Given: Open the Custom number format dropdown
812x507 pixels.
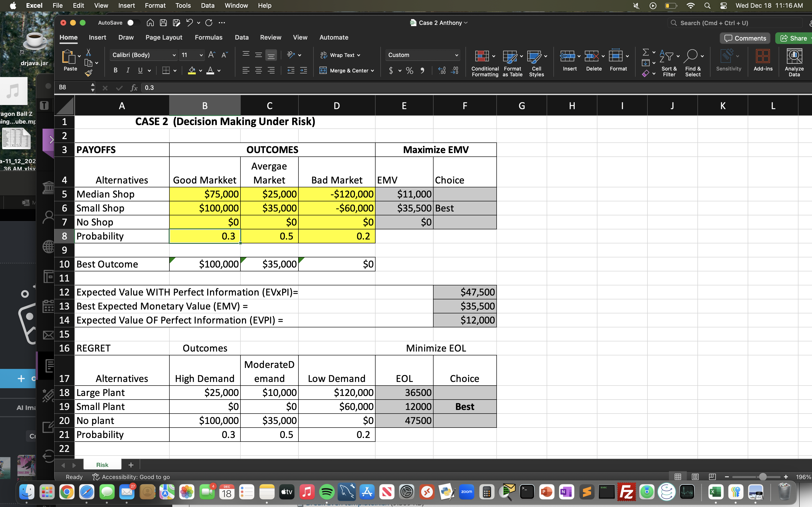Looking at the screenshot, I should point(422,55).
